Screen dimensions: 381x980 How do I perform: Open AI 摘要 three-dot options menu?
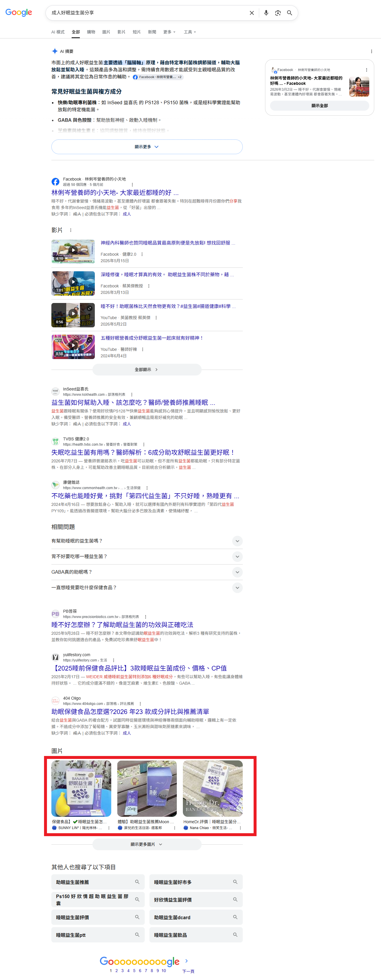(x=372, y=51)
